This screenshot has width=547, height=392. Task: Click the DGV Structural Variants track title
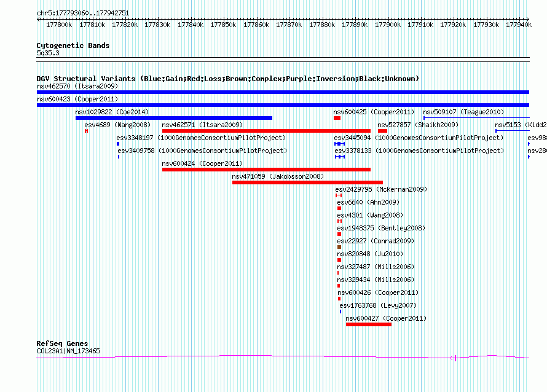coord(228,79)
